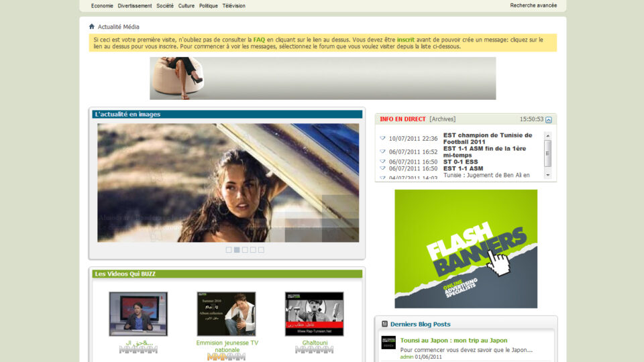Open the Archives link

point(442,119)
